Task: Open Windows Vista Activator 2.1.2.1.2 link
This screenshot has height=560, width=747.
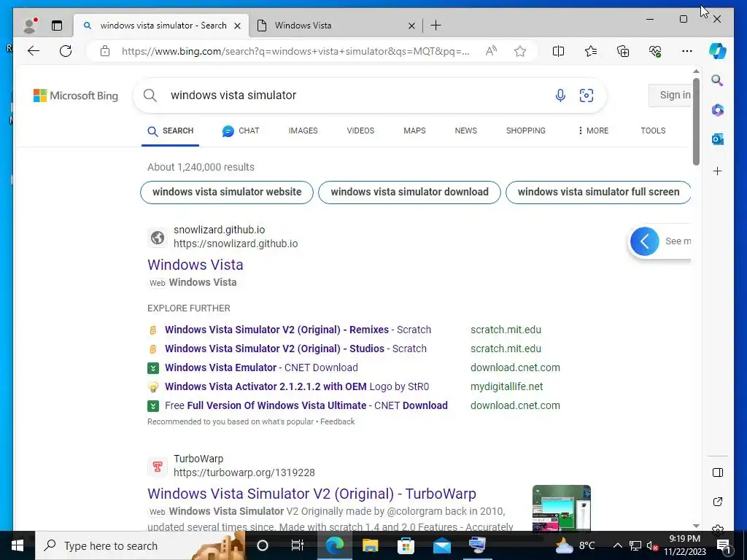Action: [x=297, y=386]
